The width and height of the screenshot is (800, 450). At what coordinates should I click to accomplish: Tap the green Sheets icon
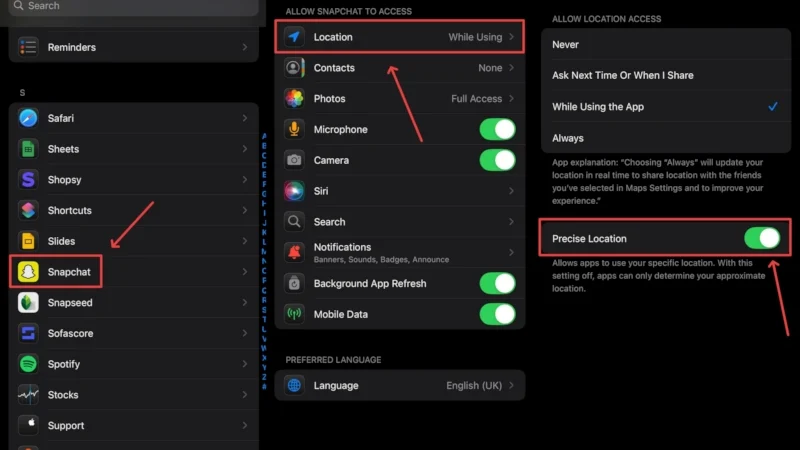pos(28,149)
